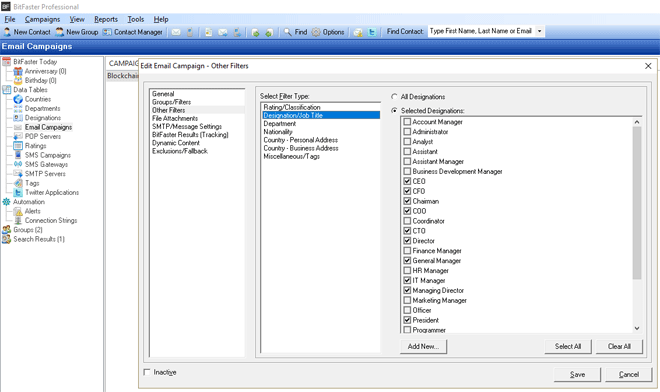Open the Help menu
The height and width of the screenshot is (392, 660).
coord(161,19)
